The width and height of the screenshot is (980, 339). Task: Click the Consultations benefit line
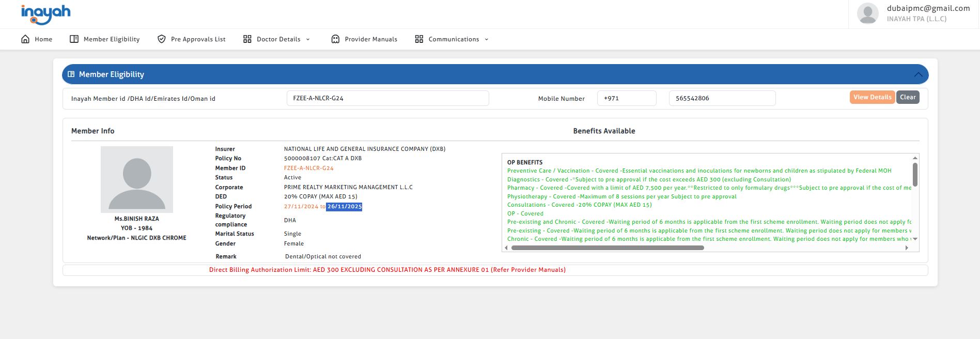[580, 205]
